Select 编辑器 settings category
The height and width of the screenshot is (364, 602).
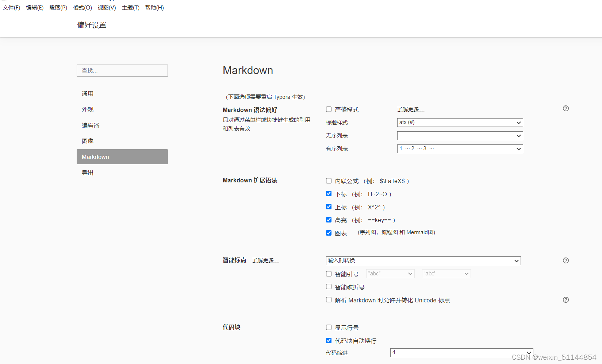122,125
